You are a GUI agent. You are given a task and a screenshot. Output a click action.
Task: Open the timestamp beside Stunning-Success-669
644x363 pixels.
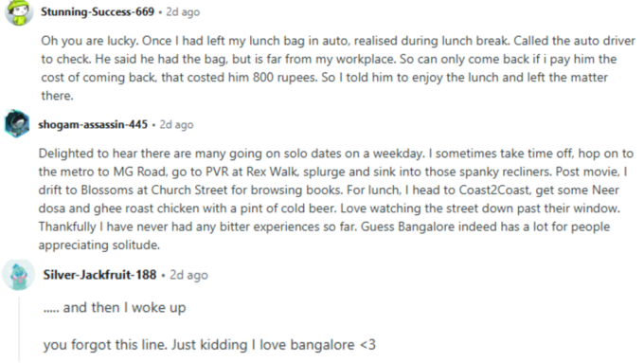pyautogui.click(x=183, y=12)
